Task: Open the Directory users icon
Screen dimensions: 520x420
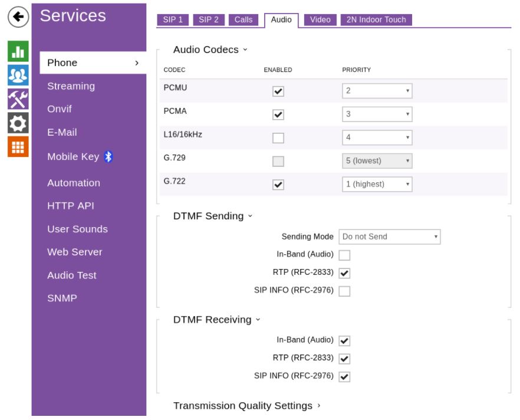Action: (x=18, y=75)
